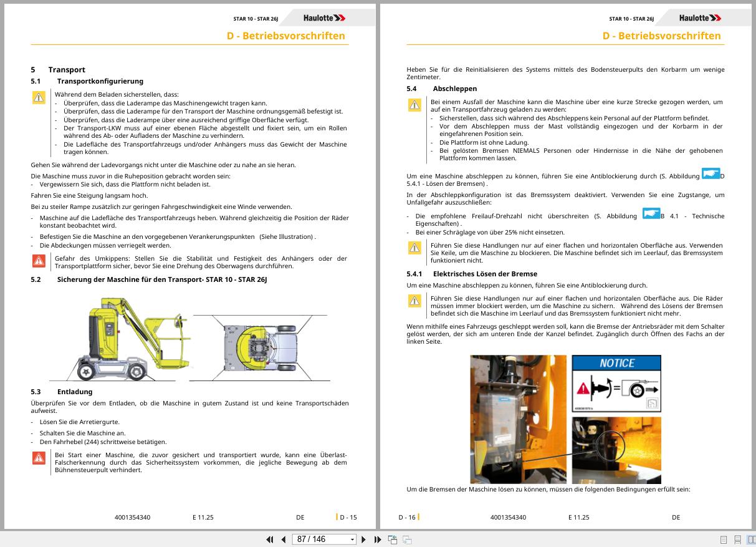Click the line 'Schalten Sie die Maschine an.'

pos(82,433)
